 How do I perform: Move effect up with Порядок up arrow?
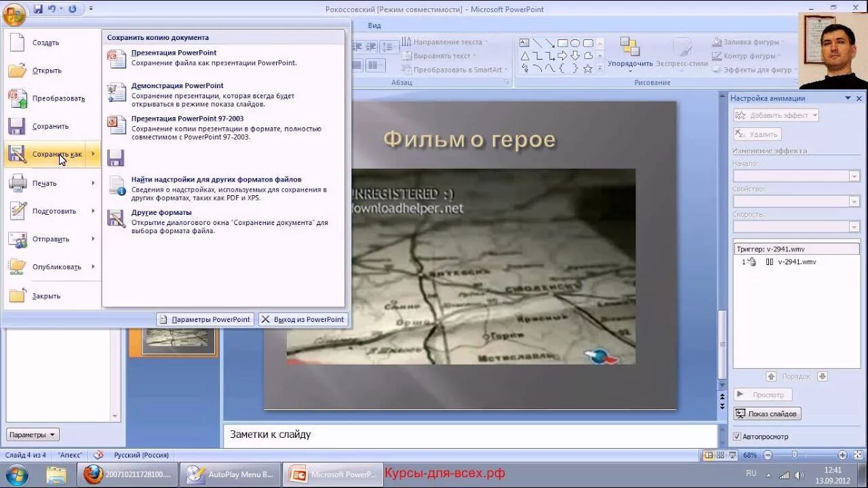click(x=771, y=376)
